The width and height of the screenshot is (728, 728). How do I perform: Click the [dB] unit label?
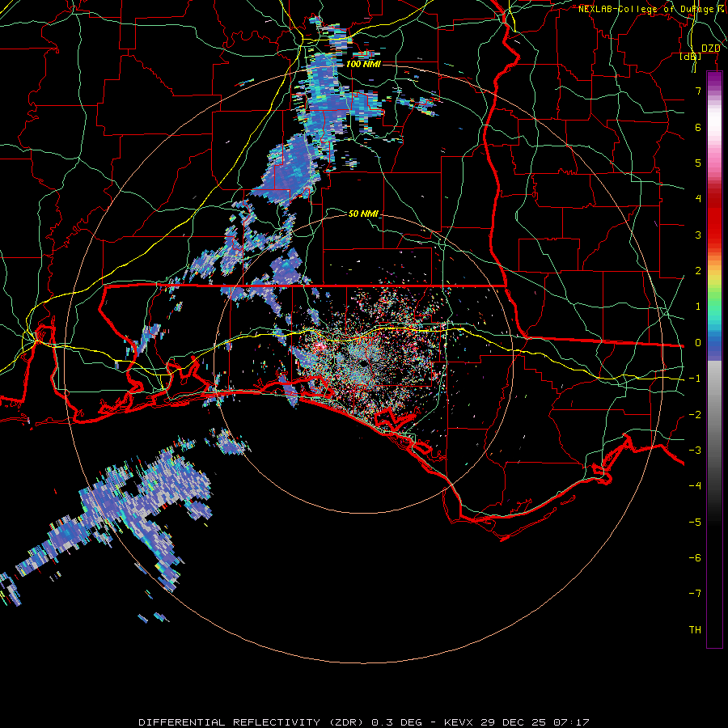[x=691, y=56]
